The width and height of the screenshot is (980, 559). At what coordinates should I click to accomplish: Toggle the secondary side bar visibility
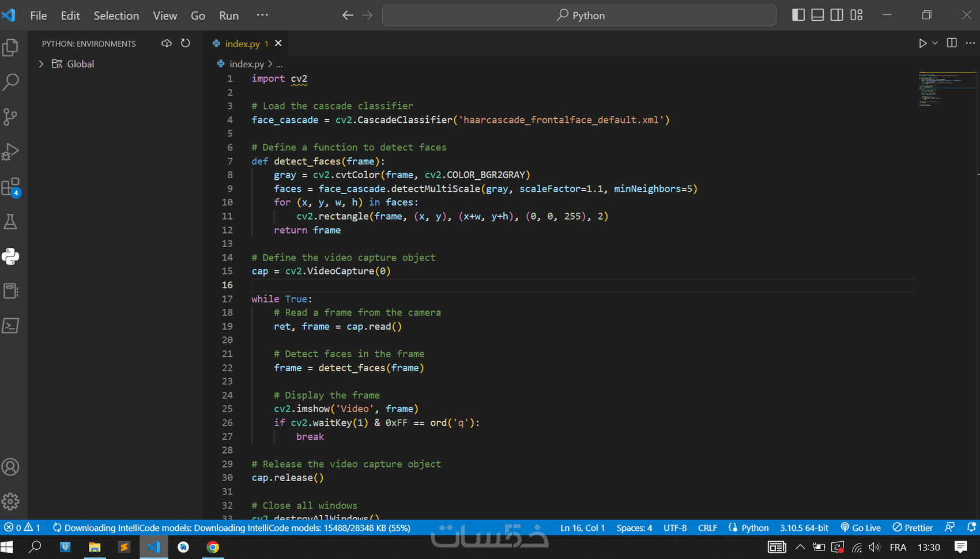pos(837,15)
